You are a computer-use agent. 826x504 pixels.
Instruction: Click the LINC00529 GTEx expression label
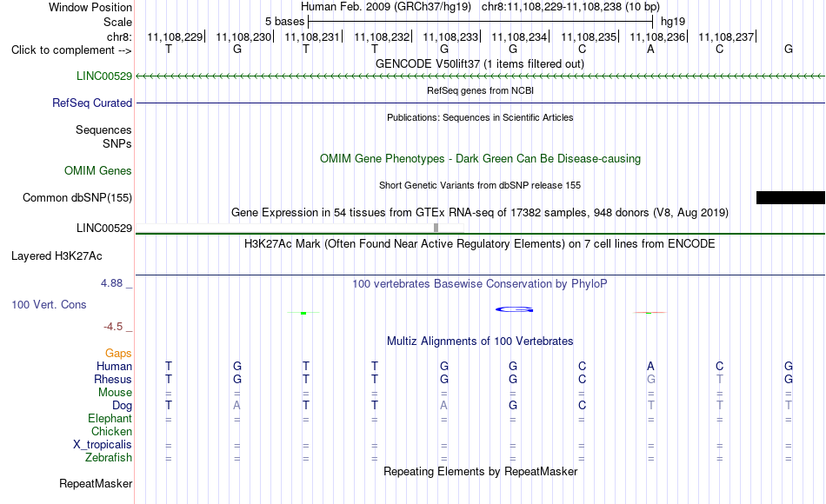[103, 228]
